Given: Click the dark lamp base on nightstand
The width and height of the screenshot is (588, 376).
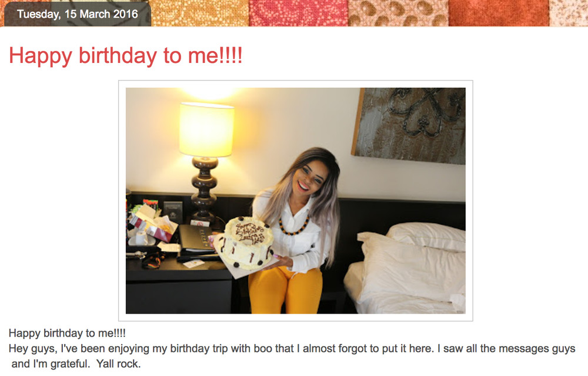Looking at the screenshot, I should (204, 189).
